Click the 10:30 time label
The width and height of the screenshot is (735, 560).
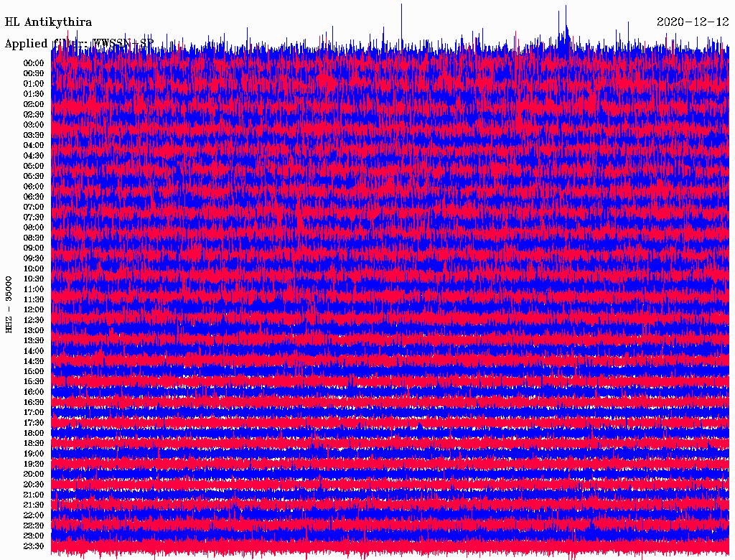coord(34,279)
